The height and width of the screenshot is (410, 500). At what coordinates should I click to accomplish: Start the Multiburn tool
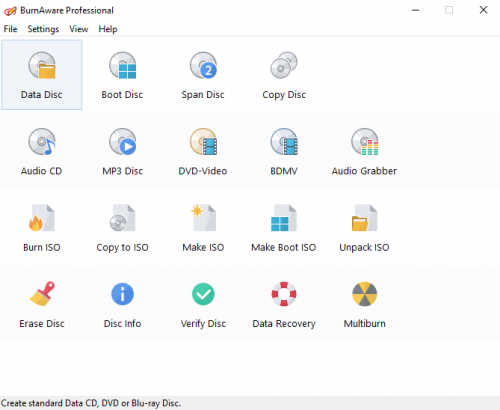(x=364, y=304)
